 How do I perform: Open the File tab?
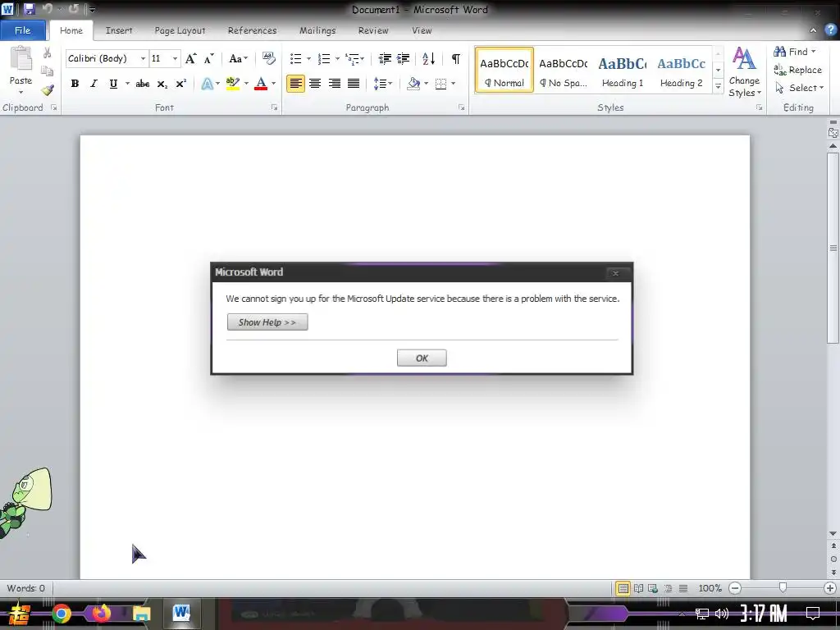(22, 30)
